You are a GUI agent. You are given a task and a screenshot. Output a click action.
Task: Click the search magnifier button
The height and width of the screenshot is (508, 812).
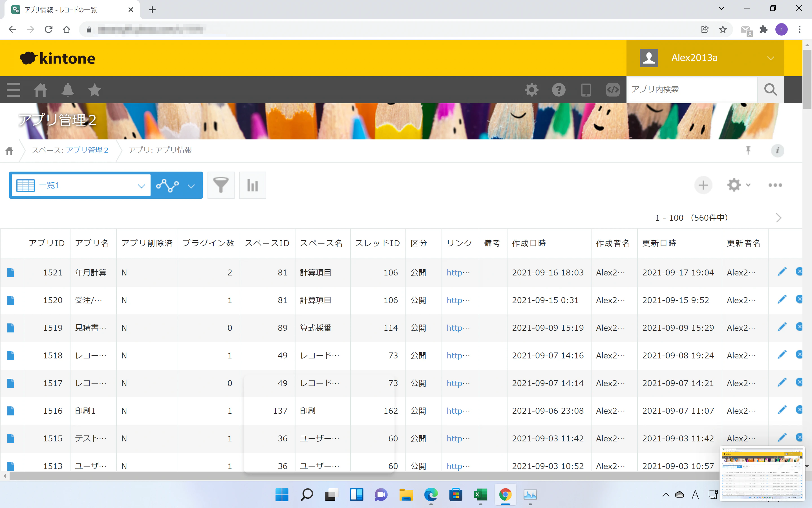tap(771, 90)
